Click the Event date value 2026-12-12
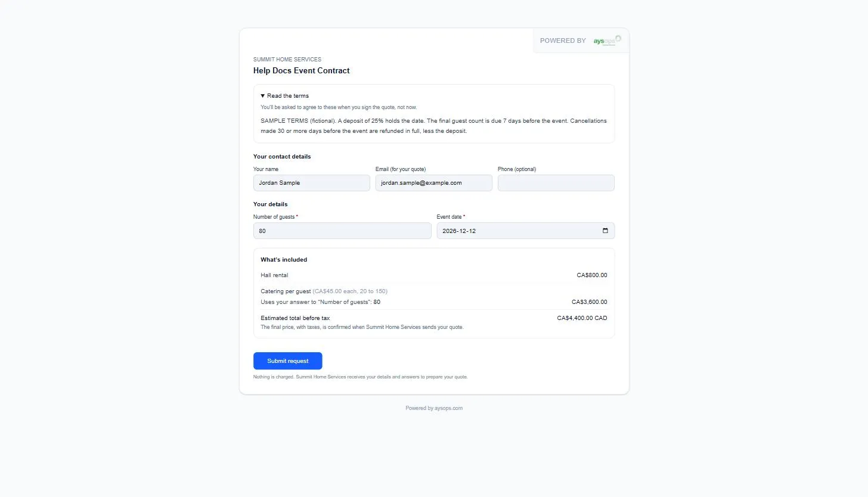The height and width of the screenshot is (497, 868). pos(459,231)
